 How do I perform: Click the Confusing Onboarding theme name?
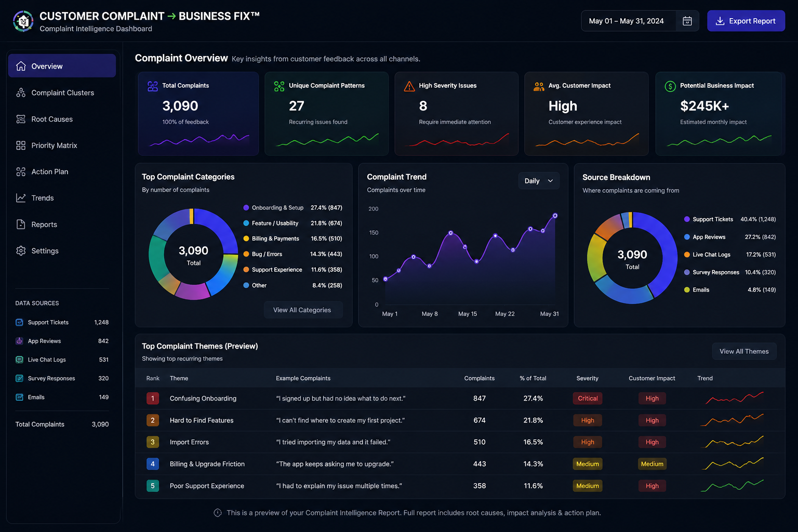[203, 398]
